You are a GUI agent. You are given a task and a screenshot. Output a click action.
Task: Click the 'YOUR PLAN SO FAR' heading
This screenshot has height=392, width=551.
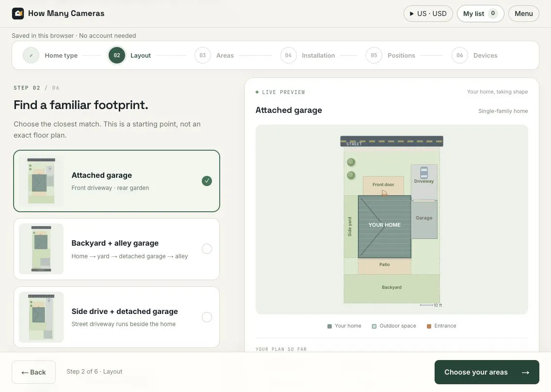point(281,349)
